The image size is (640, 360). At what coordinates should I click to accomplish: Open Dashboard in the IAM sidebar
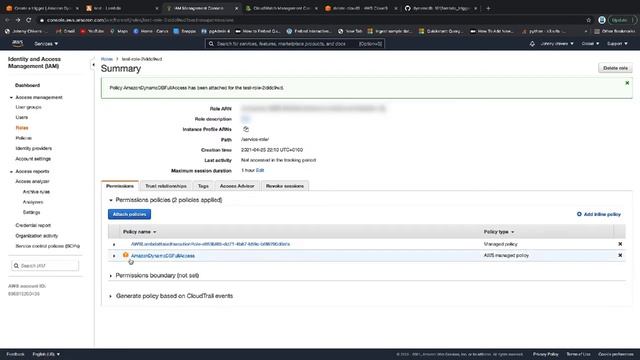(x=27, y=85)
